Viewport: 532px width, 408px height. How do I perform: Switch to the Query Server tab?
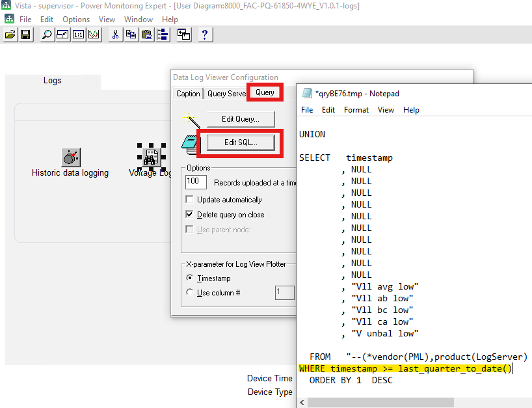point(226,94)
